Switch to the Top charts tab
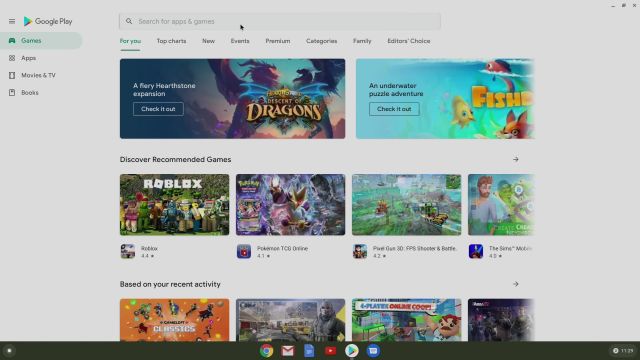Image resolution: width=640 pixels, height=360 pixels. (171, 41)
